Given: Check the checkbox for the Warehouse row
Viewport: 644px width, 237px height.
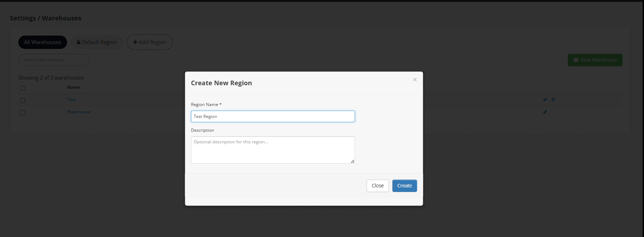Looking at the screenshot, I should pyautogui.click(x=23, y=113).
